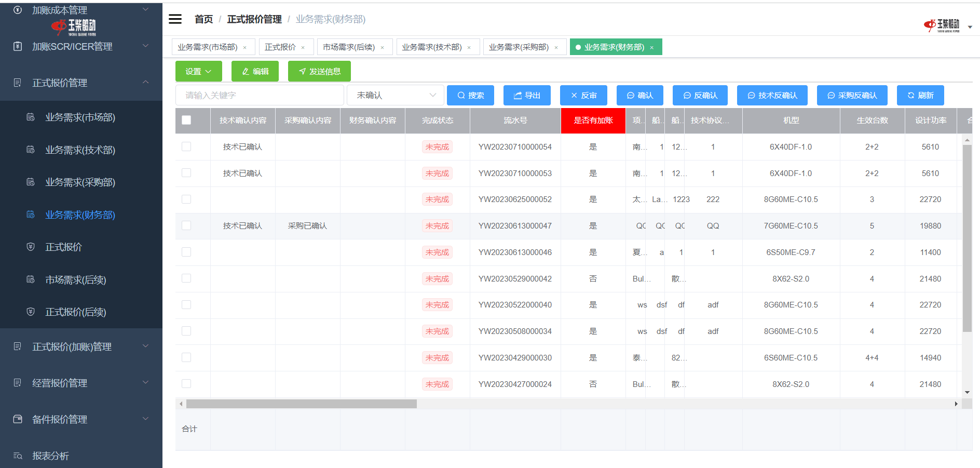Open the 未确认 status dropdown

click(x=396, y=96)
